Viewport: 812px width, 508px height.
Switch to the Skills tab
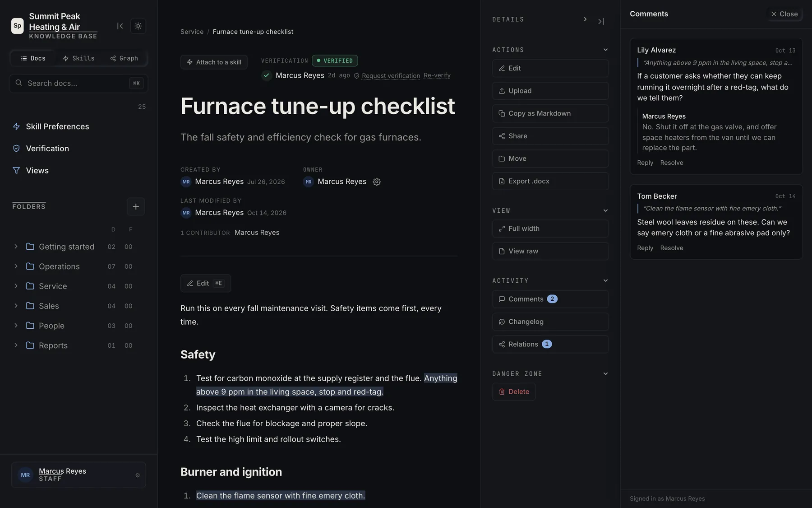(x=78, y=58)
